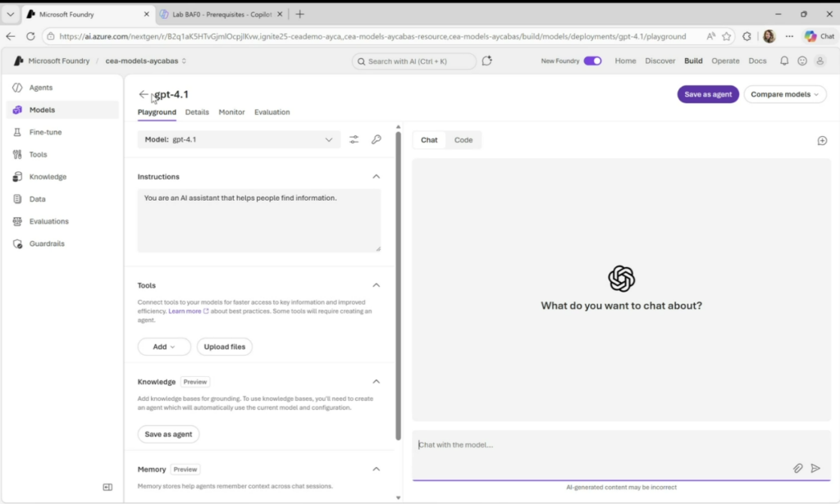The height and width of the screenshot is (504, 840).
Task: Open the notifications bell icon
Action: 784,61
